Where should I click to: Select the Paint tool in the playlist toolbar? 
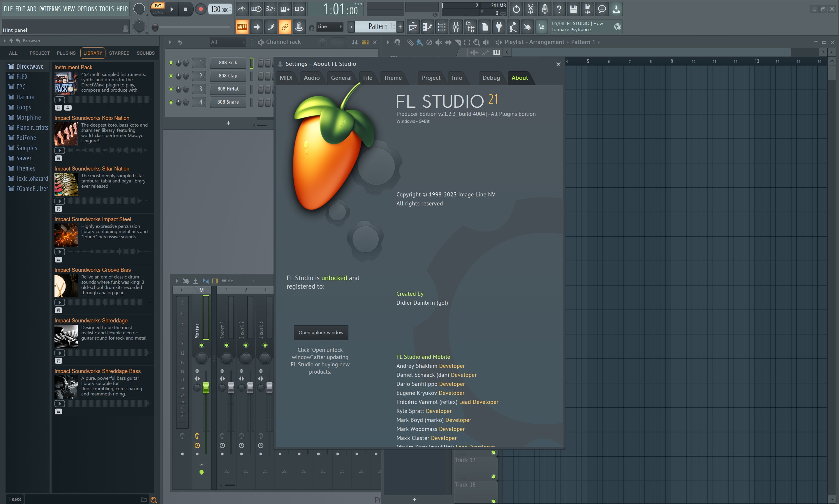tap(419, 42)
